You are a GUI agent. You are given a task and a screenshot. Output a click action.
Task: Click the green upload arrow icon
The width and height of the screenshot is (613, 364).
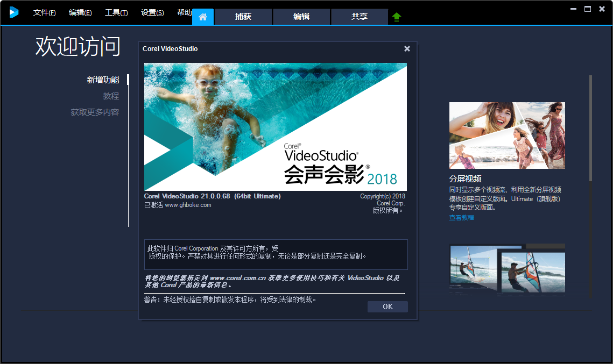click(397, 17)
